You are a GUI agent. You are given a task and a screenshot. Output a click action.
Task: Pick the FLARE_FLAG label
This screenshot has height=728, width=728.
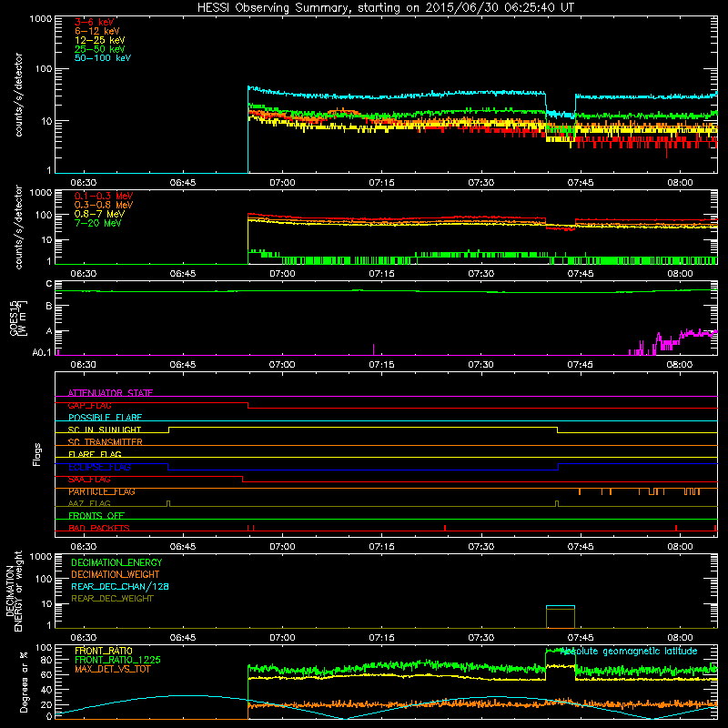[95, 454]
